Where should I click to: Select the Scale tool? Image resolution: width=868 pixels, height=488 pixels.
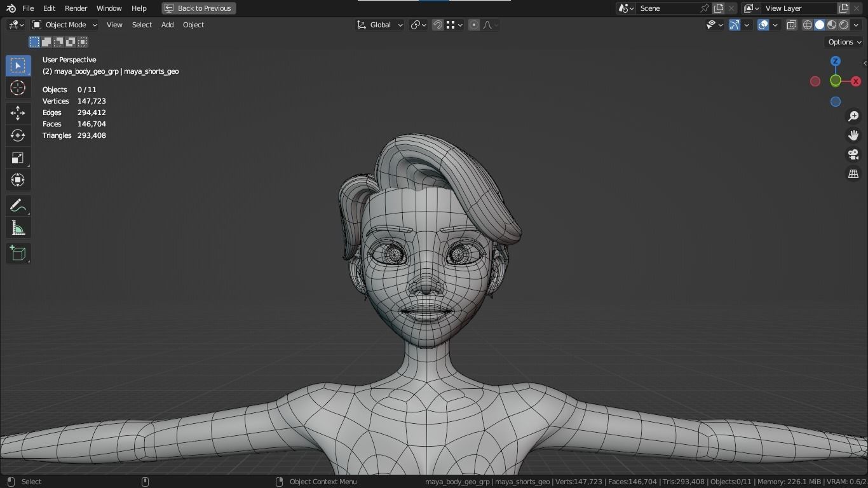[x=18, y=158]
